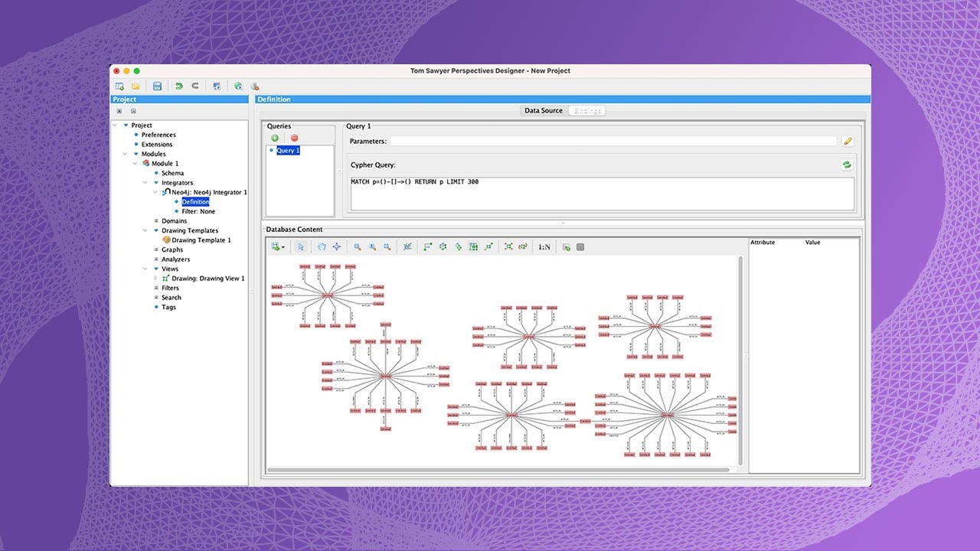This screenshot has width=980, height=551.
Task: Apply the hierarchical layout icon
Action: tap(458, 246)
